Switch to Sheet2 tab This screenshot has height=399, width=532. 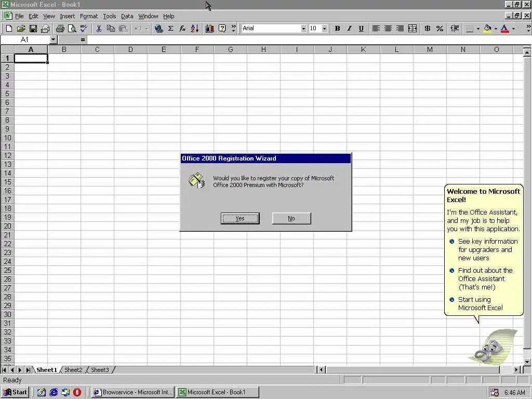pos(73,370)
